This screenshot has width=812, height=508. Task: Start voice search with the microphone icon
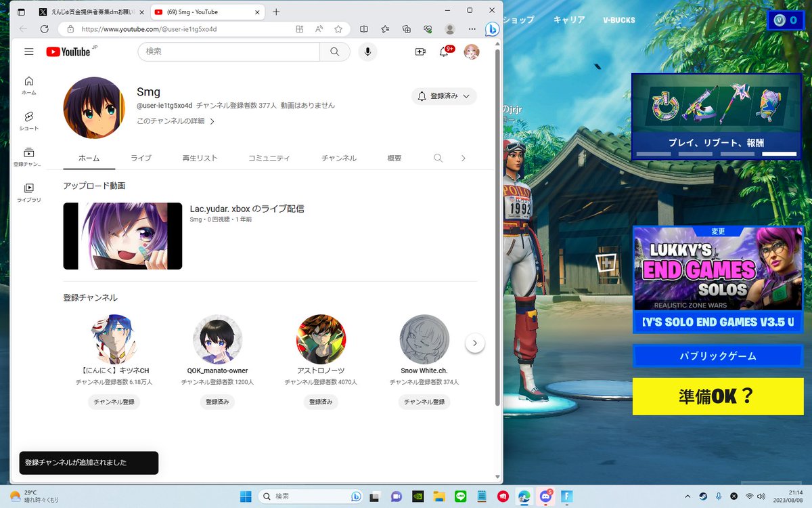tap(367, 51)
